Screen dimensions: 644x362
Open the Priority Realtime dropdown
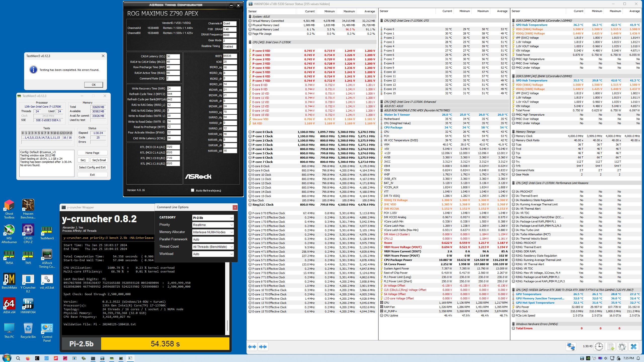click(x=213, y=225)
